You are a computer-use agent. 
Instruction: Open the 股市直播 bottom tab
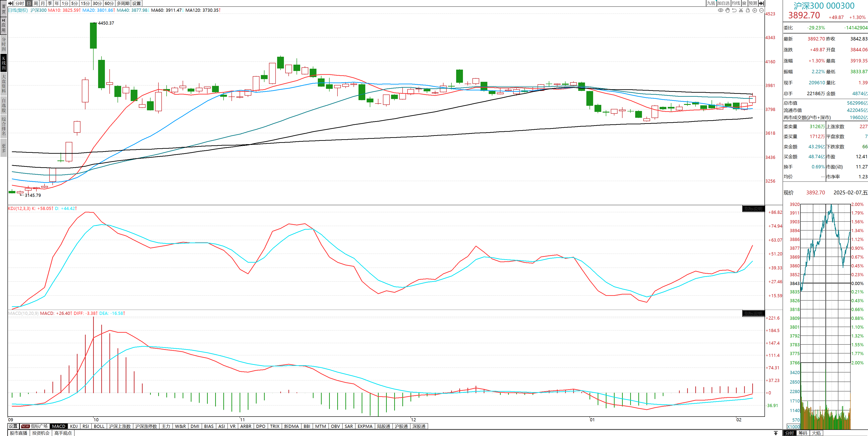[18, 433]
